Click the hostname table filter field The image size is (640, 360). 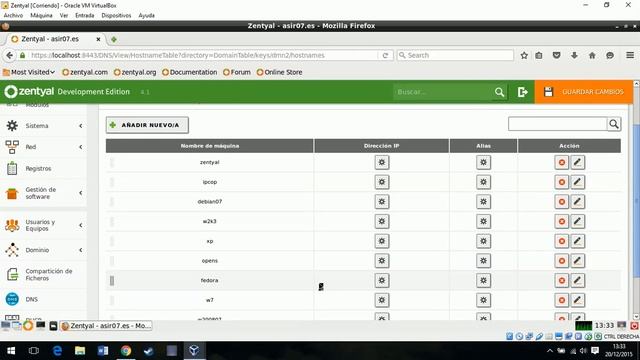tap(558, 124)
